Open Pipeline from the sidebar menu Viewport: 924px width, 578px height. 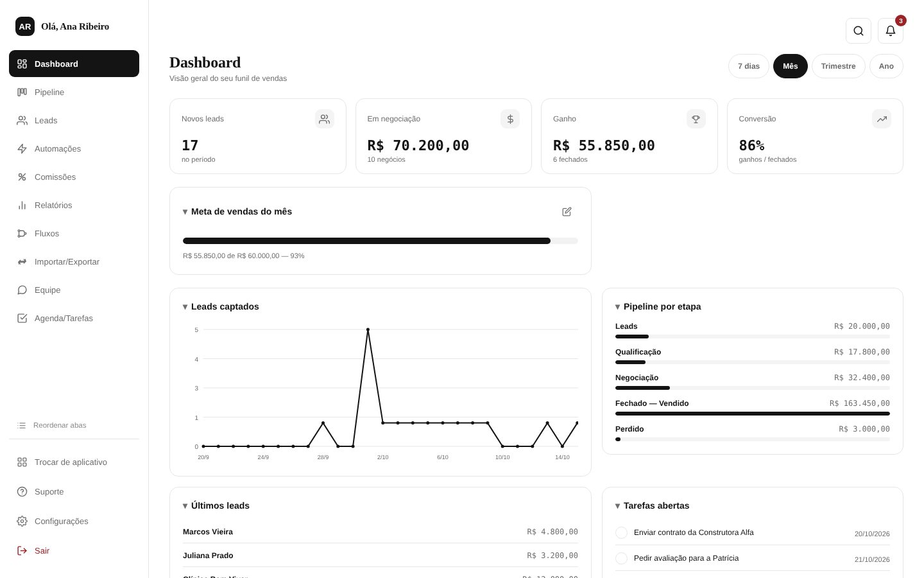pyautogui.click(x=74, y=92)
